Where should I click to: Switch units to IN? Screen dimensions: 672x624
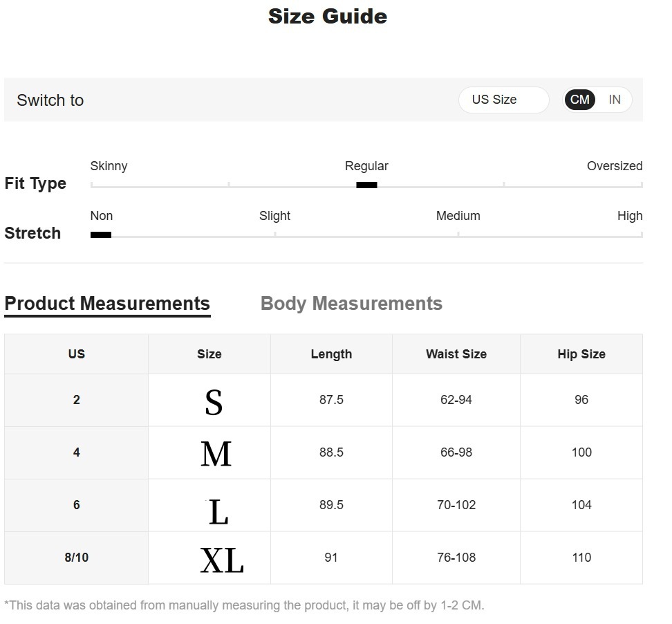coord(615,100)
